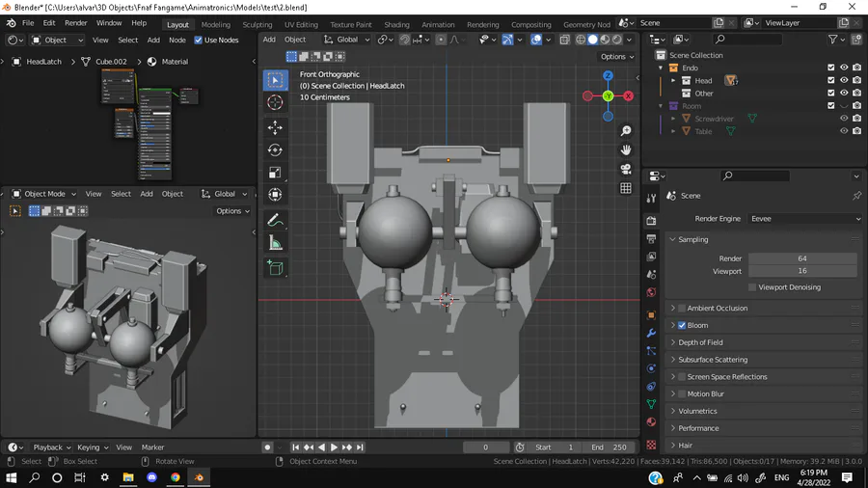Image resolution: width=868 pixels, height=488 pixels.
Task: Enable the Viewport Denoising checkbox
Action: pos(752,287)
